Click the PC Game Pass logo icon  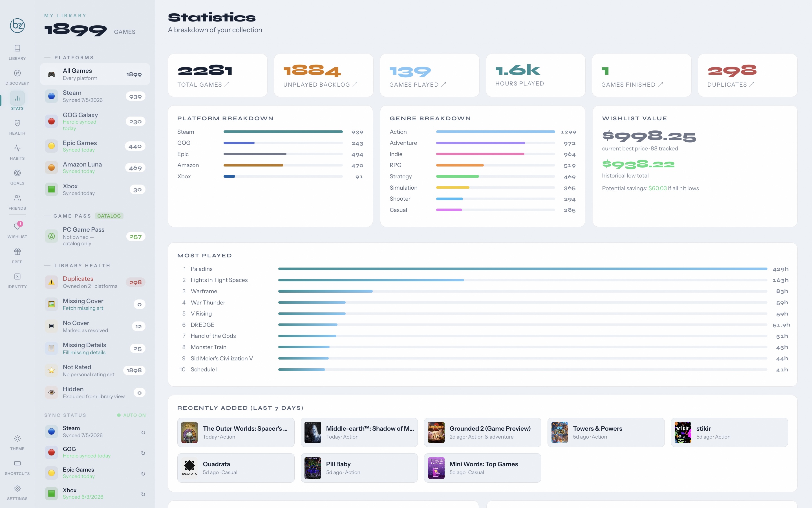click(51, 236)
